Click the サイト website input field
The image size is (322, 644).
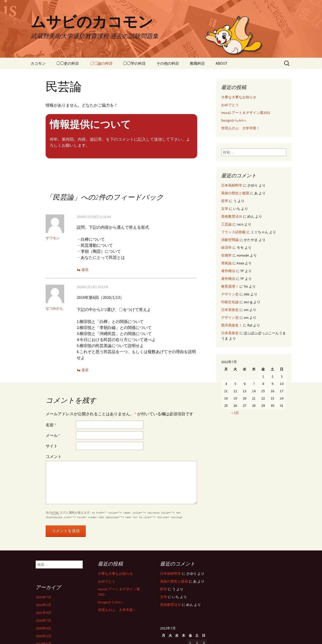pos(110,446)
